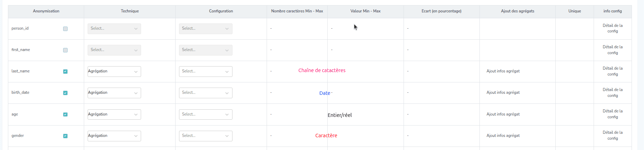
Task: Click the Anonymisation column header
Action: (x=46, y=11)
